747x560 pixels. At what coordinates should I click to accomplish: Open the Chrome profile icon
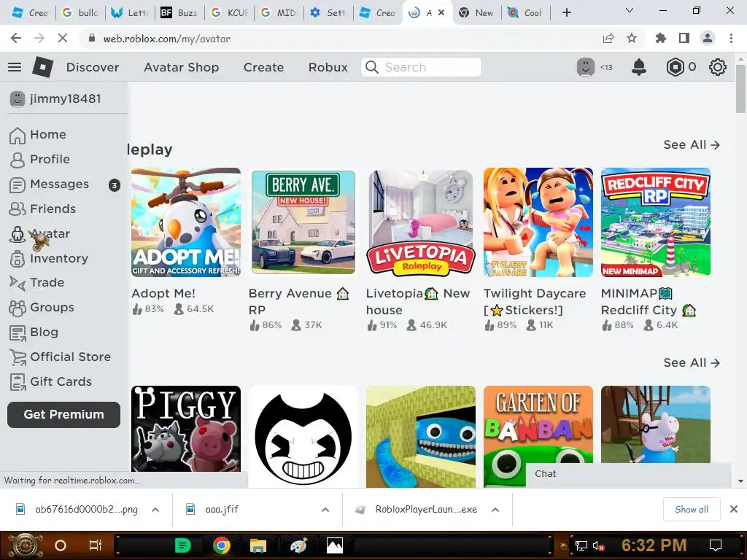click(708, 39)
